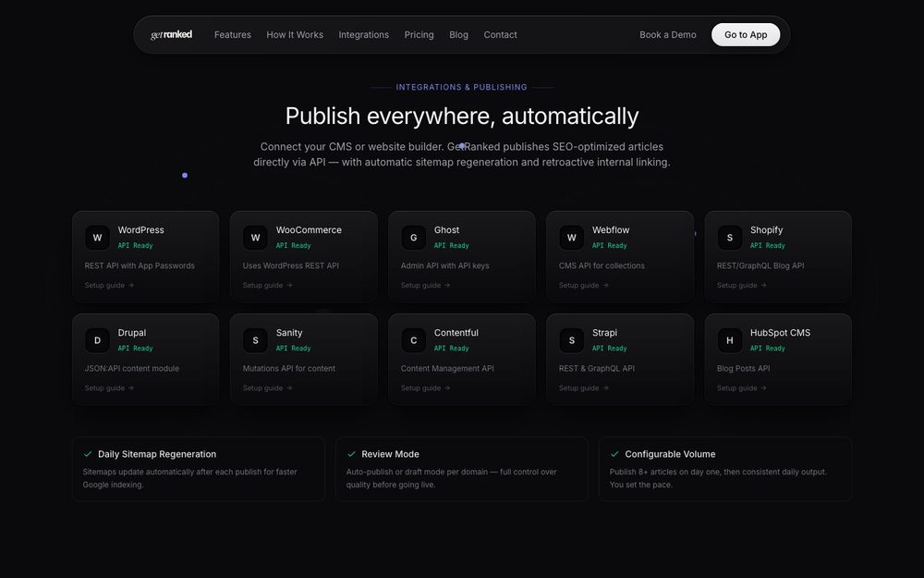The height and width of the screenshot is (578, 924).
Task: Open WordPress Setup guide link
Action: pos(109,286)
